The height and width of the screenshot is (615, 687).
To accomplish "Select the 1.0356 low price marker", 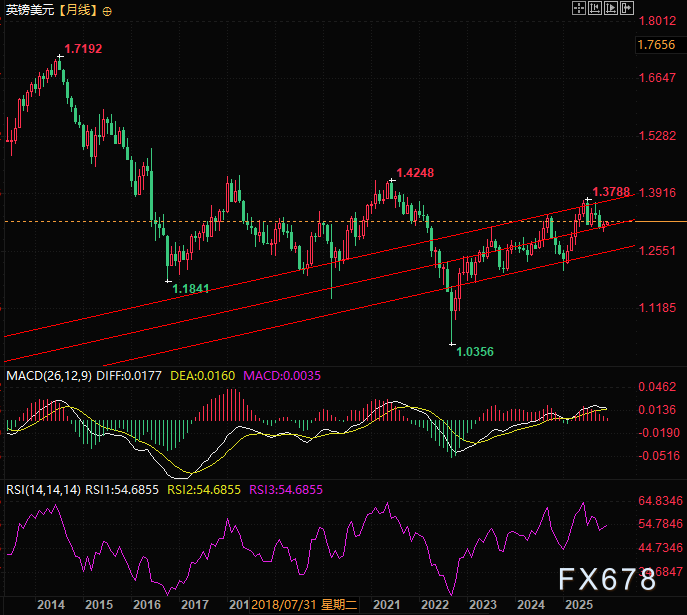I will coord(475,351).
